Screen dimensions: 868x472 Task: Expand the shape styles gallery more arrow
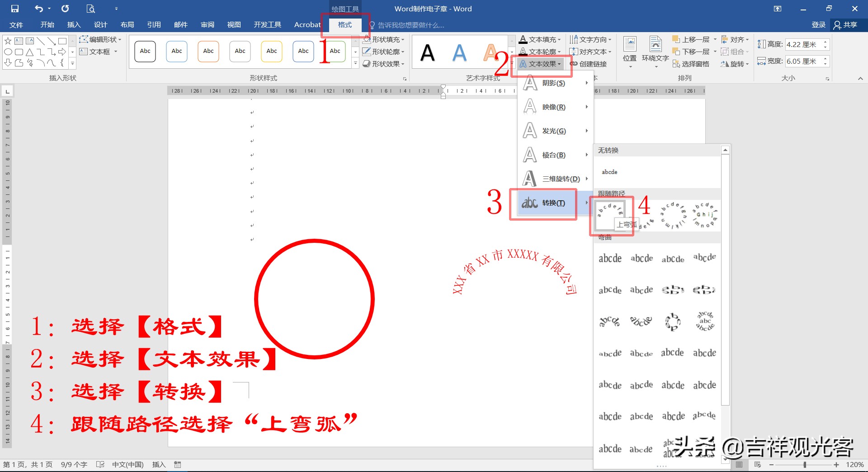[355, 63]
